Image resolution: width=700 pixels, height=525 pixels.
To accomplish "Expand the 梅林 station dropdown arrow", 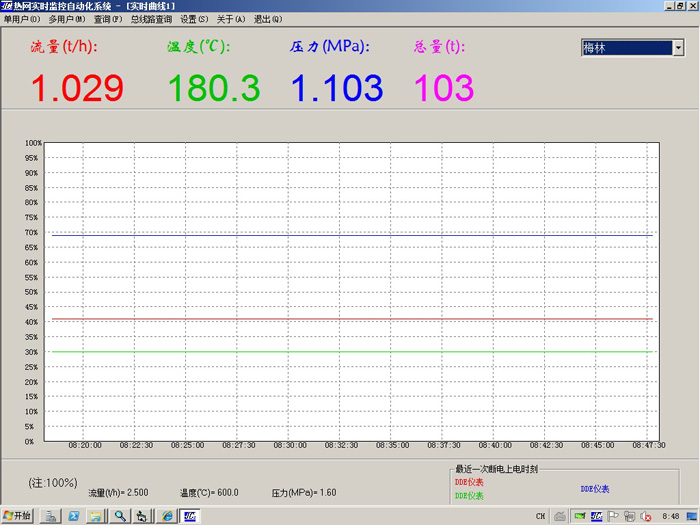I will coord(678,48).
